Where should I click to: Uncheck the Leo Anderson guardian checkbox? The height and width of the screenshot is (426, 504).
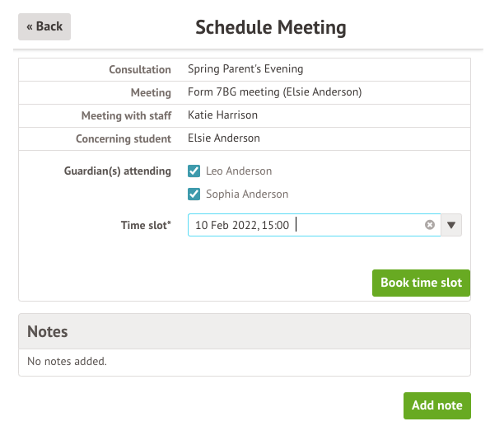point(194,171)
